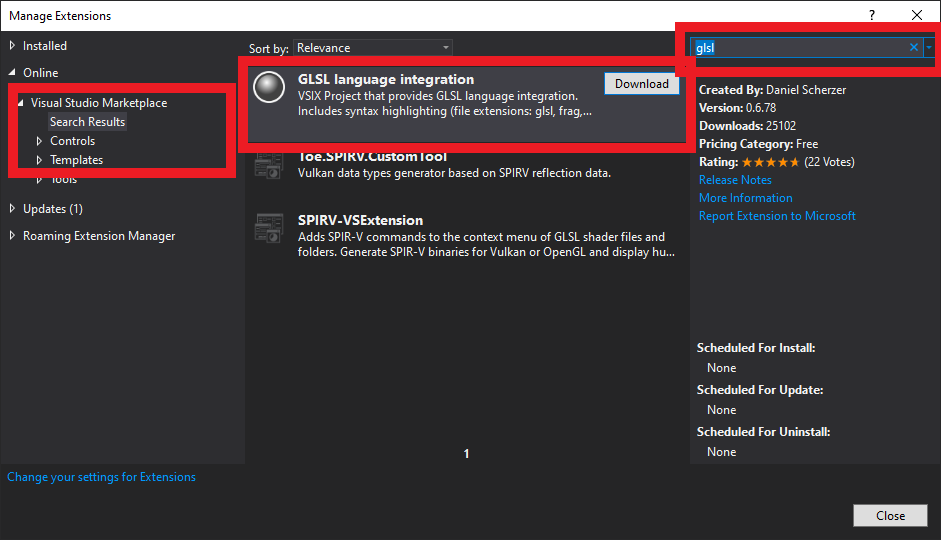941x540 pixels.
Task: Click Created By: Daniel Scherzer text
Action: (x=772, y=90)
